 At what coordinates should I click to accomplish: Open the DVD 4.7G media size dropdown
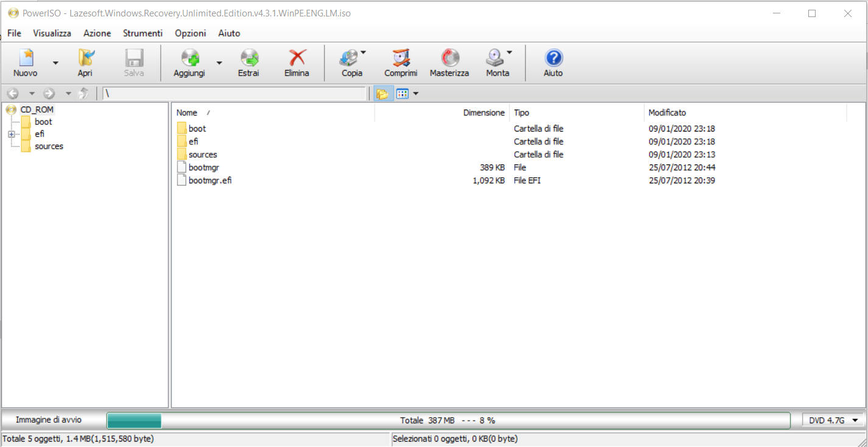[833, 420]
